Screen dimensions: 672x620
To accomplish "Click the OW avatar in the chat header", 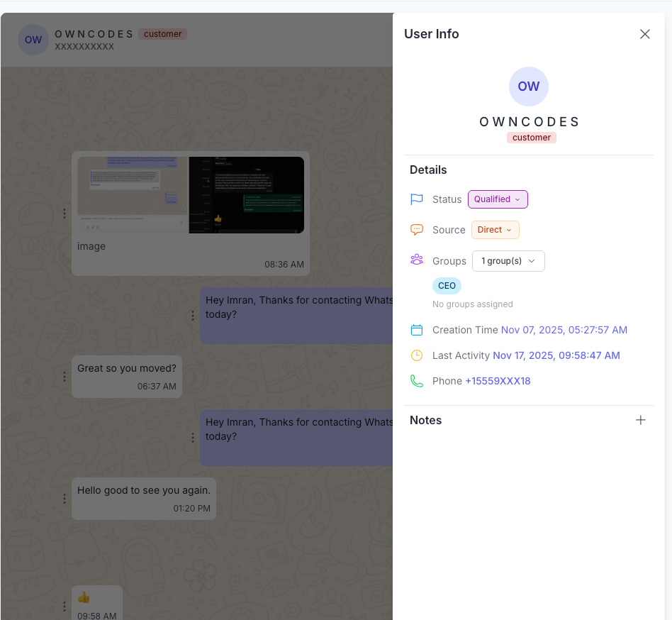I will tap(33, 40).
